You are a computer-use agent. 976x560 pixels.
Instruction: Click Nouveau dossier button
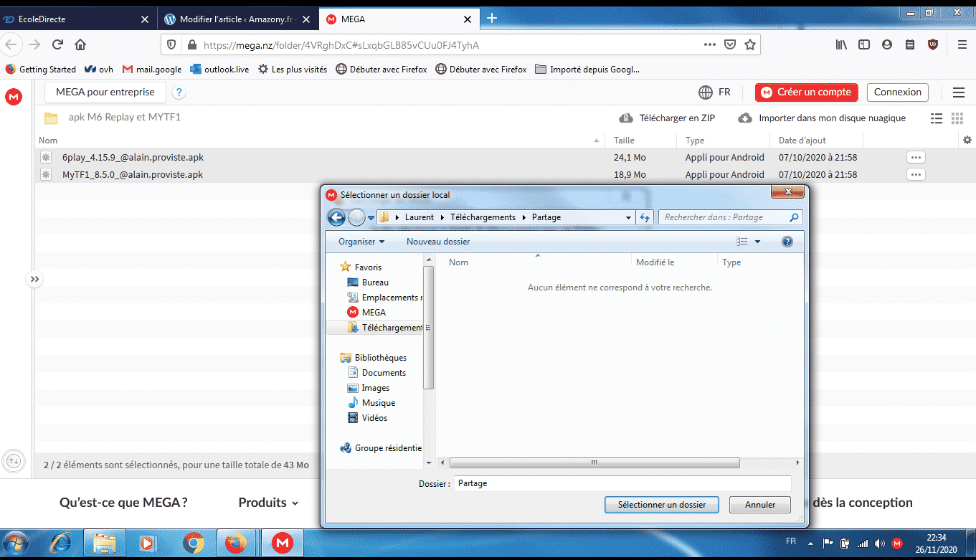pyautogui.click(x=438, y=242)
